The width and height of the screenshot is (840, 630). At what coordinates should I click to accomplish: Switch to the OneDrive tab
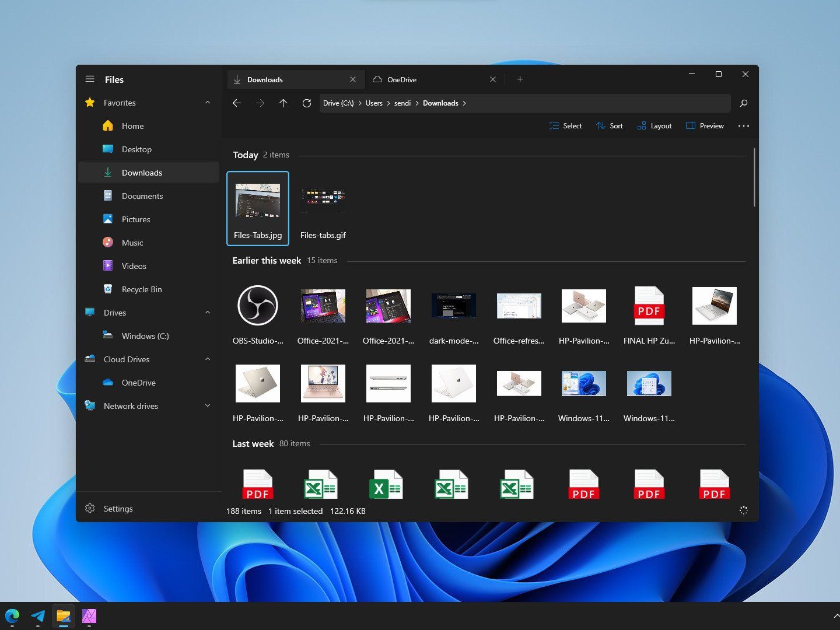point(402,79)
